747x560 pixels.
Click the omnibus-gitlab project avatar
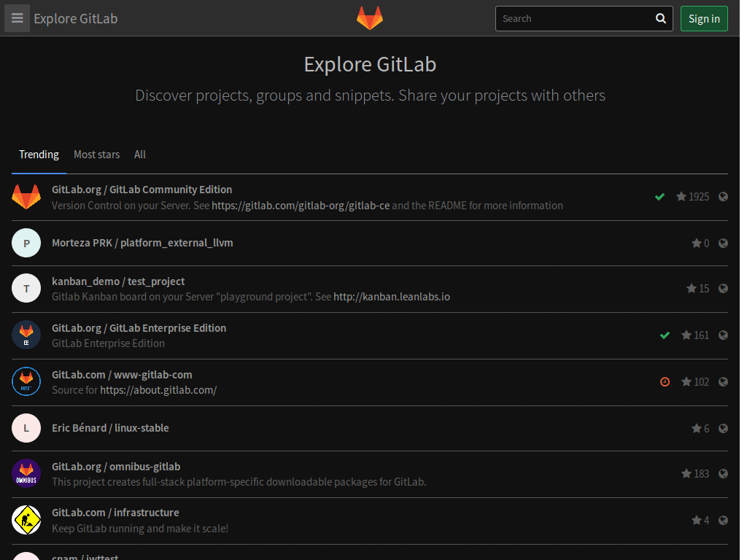point(26,473)
